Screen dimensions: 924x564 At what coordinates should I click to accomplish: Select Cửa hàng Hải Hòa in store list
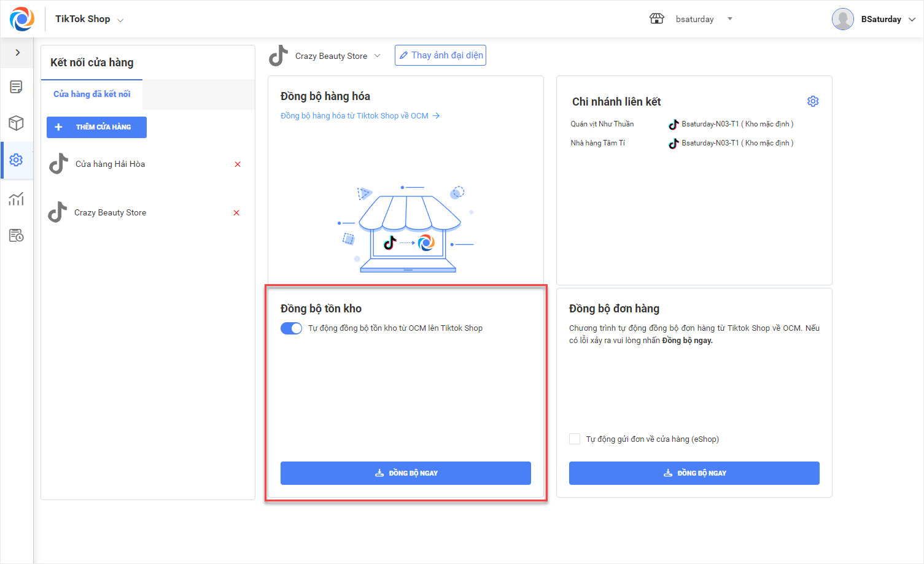coord(111,164)
